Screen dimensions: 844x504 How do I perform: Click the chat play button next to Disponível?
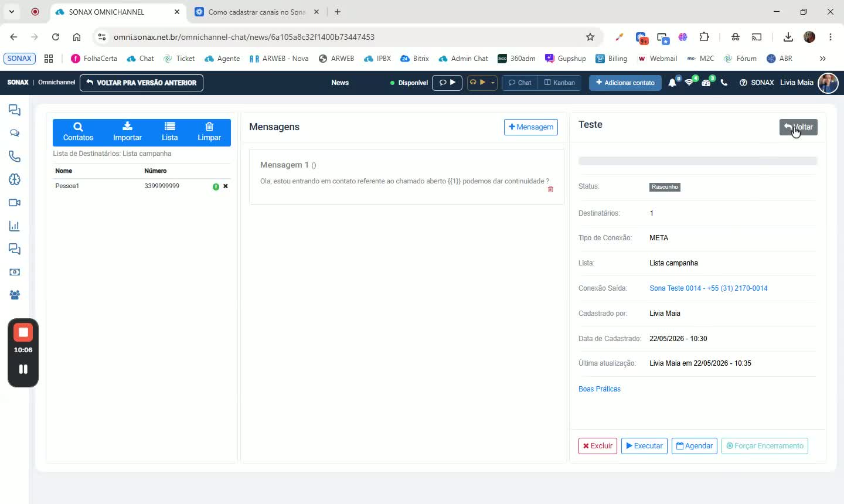(x=447, y=83)
